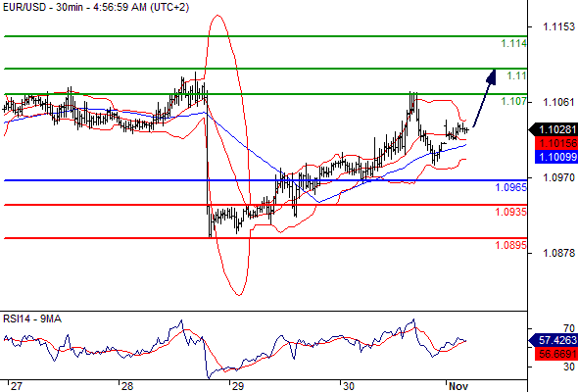Select the 1.11 resistance level label
The image size is (578, 392).
tap(516, 75)
